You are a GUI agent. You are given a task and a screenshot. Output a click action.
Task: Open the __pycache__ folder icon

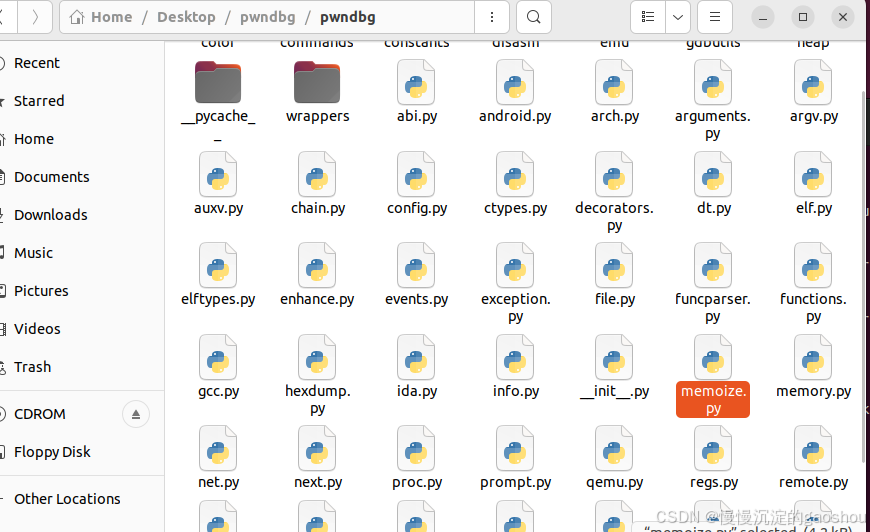218,83
